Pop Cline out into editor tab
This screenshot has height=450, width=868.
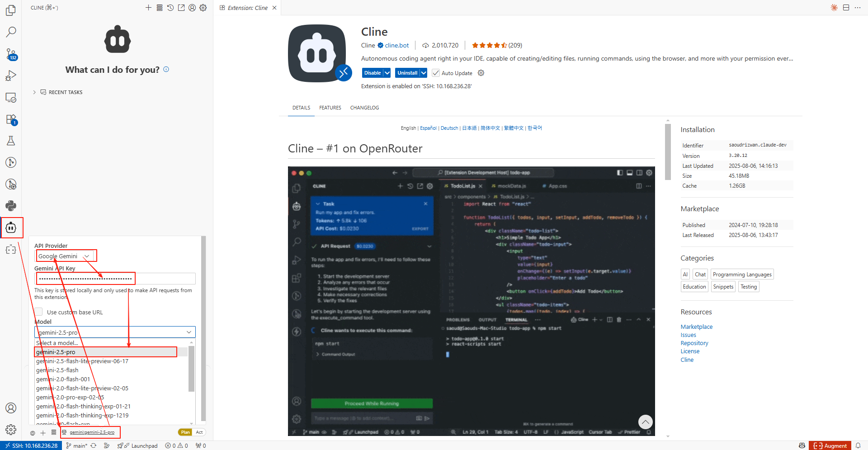(x=181, y=8)
